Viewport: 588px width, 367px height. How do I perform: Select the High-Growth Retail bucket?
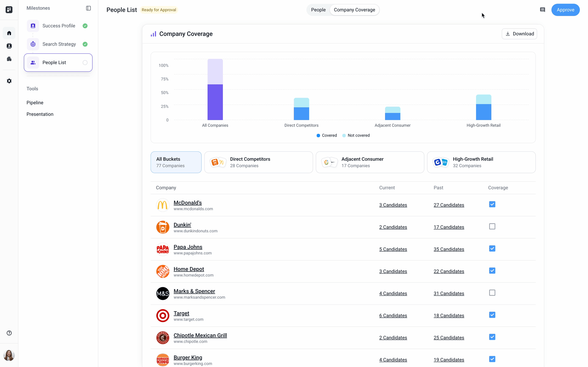(481, 162)
